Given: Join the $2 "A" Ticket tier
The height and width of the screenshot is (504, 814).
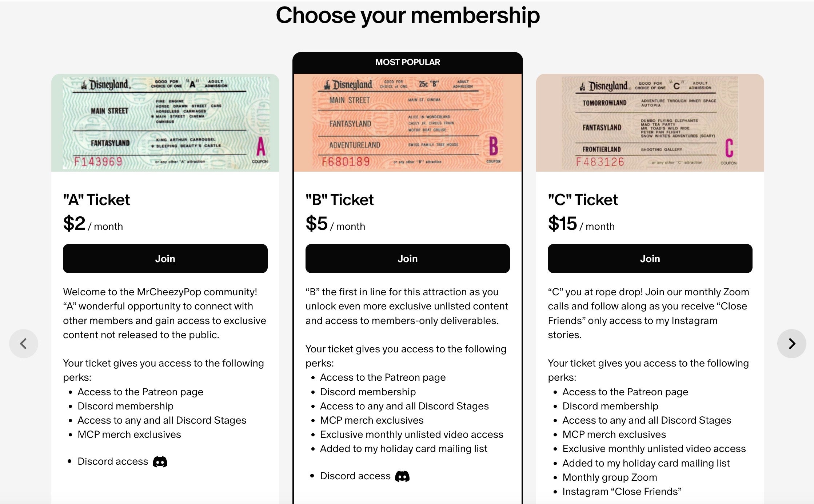Looking at the screenshot, I should coord(165,259).
